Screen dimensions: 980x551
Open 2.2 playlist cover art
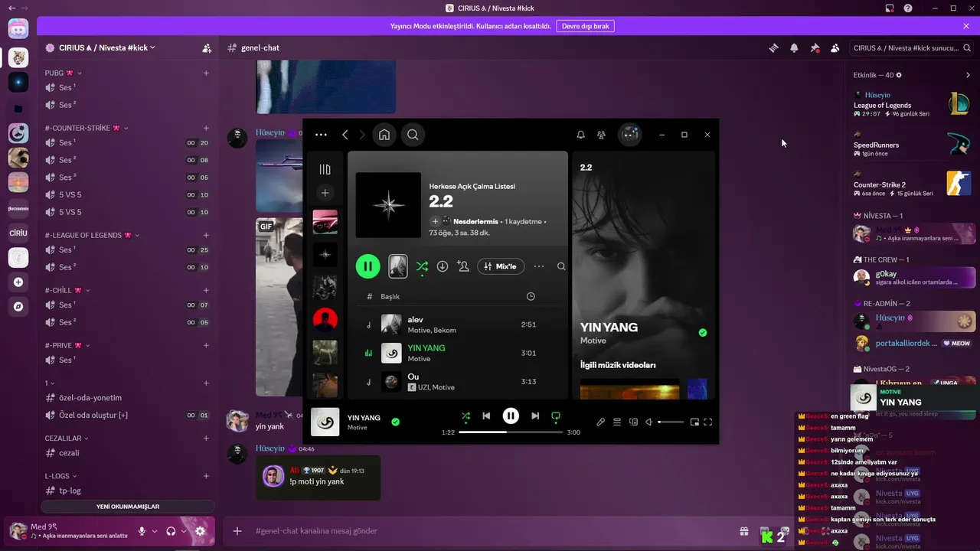tap(388, 205)
